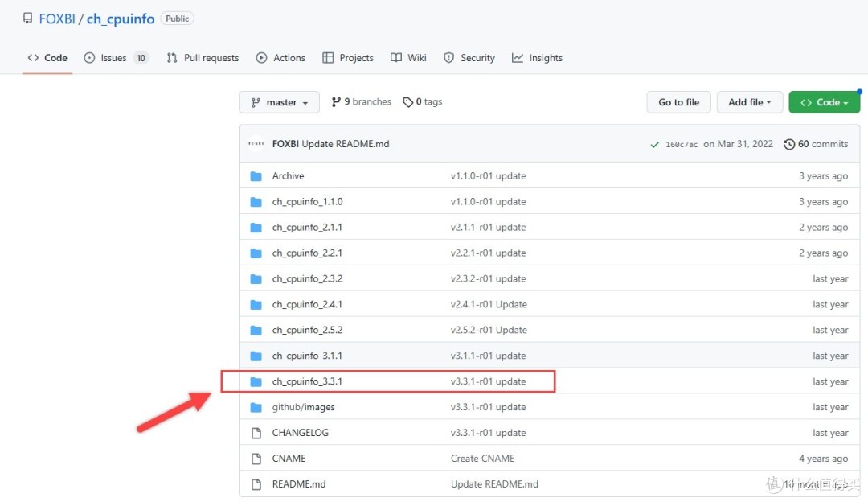Open the ch_cpuinfo_3.1.1 folder
Viewport: 868px width, 502px height.
[x=307, y=356]
